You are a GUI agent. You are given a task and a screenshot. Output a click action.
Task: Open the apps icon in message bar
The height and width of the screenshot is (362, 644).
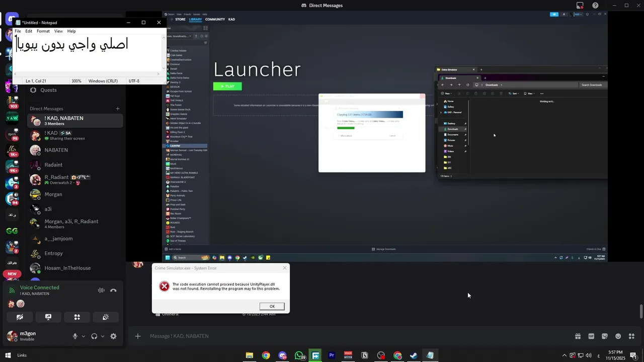(632, 336)
